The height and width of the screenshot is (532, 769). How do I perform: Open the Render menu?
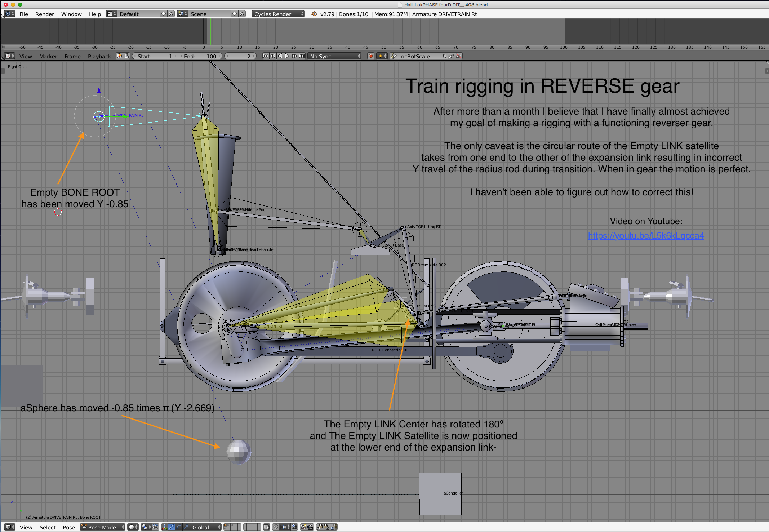[45, 14]
